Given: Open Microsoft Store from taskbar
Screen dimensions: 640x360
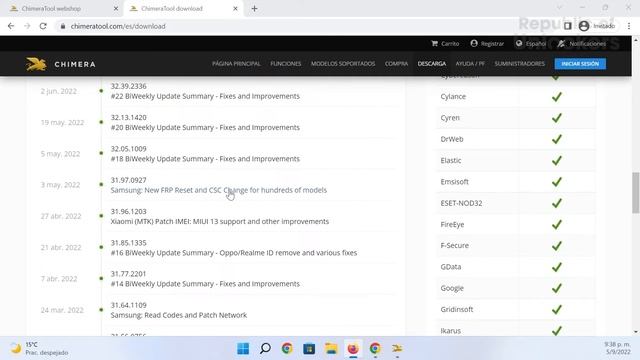Looking at the screenshot, I should (309, 349).
